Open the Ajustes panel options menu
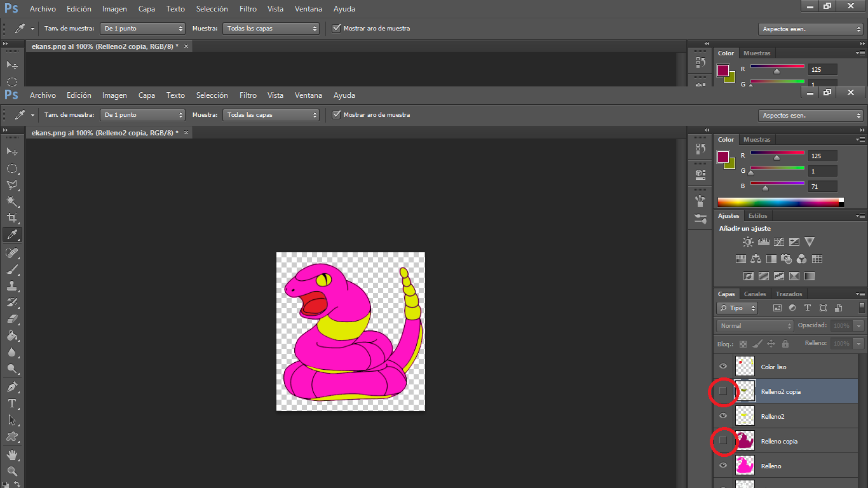The image size is (868, 488). tap(860, 216)
